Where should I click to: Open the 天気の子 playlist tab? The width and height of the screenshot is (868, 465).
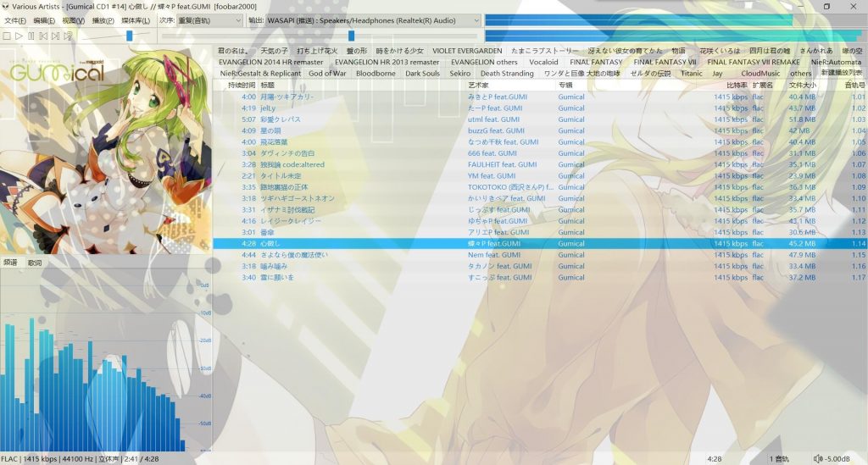(x=274, y=51)
